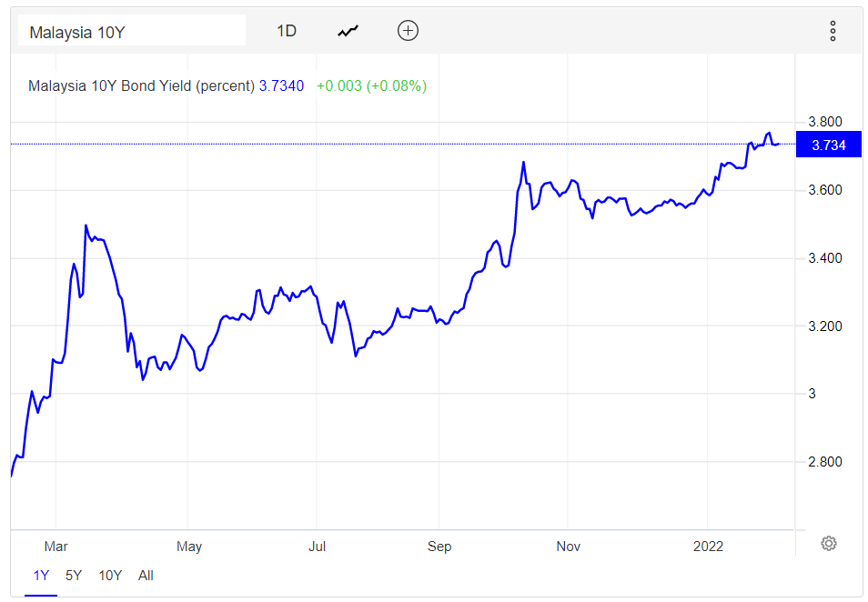Click the 3.800 axis label

[x=825, y=122]
